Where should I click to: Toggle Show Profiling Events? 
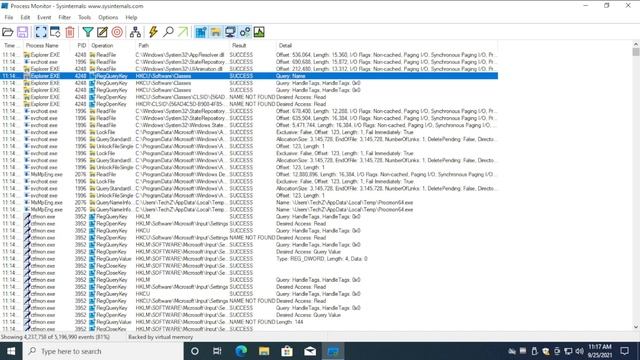click(x=259, y=32)
